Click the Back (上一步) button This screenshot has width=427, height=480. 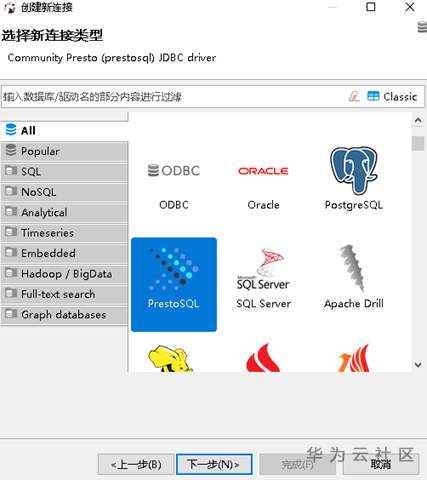[136, 464]
